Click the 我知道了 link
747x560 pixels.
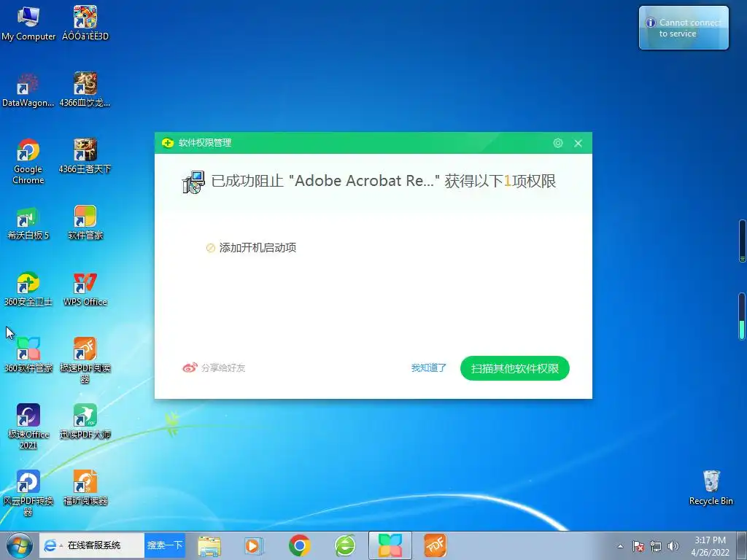(429, 367)
